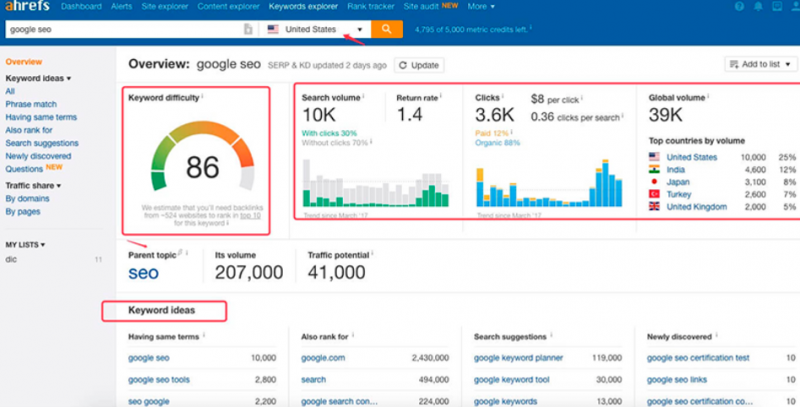Click the google seo tools keyword
Screen dimensions: 800x407
[x=159, y=379]
